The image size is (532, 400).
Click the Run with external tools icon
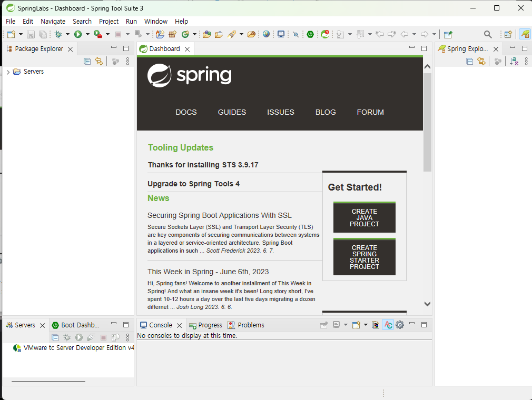point(98,34)
